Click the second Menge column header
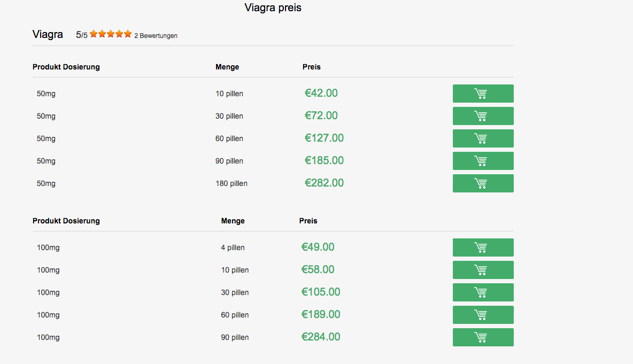This screenshot has height=364, width=633. (233, 221)
